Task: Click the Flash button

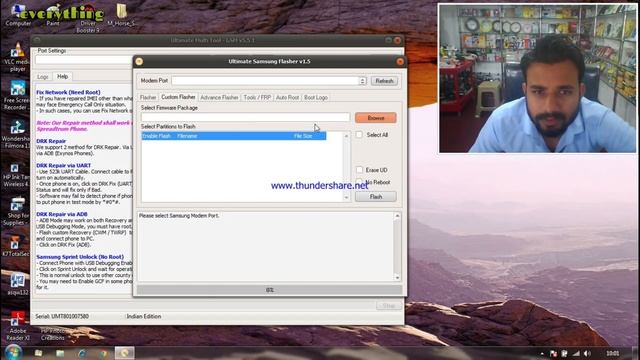Action: click(376, 197)
